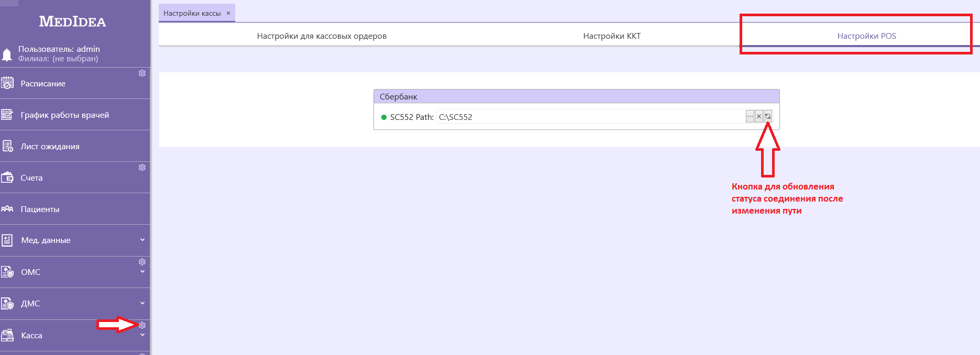Open Расписание from the sidebar

[x=75, y=83]
